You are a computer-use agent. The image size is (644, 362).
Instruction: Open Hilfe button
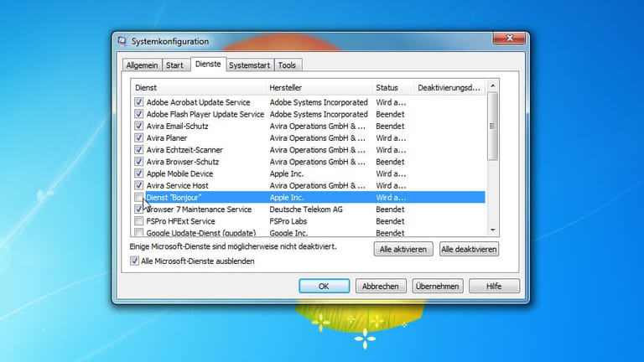pyautogui.click(x=494, y=286)
